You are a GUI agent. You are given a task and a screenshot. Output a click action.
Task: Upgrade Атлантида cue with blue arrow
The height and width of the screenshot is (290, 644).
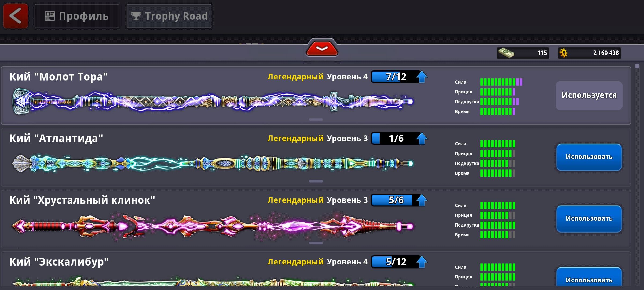(x=422, y=139)
